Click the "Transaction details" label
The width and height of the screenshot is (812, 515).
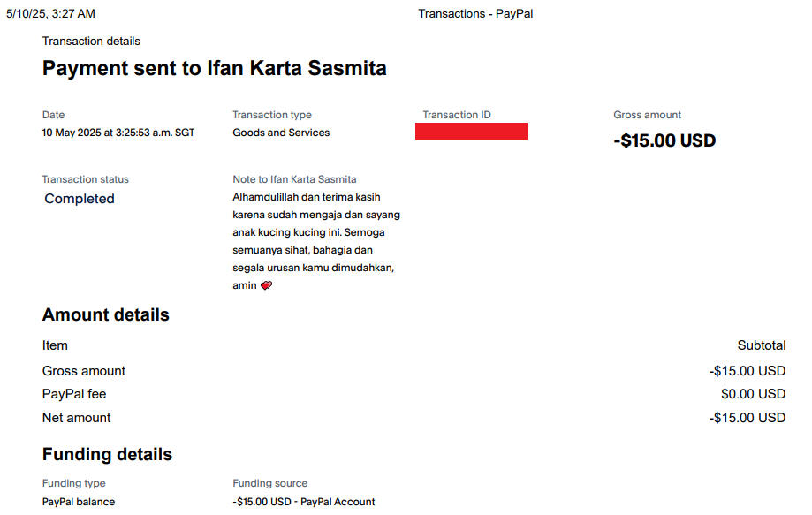91,42
